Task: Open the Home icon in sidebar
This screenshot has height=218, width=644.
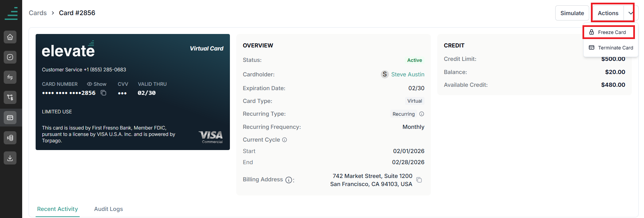Action: pos(10,37)
